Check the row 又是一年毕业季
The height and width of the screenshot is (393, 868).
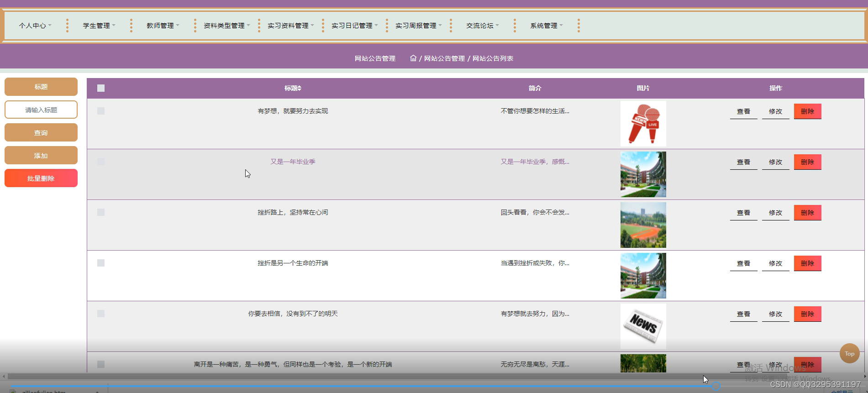tap(101, 162)
